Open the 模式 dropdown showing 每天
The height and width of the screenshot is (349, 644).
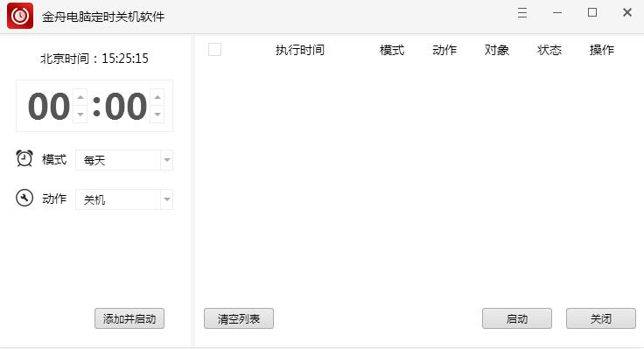[124, 160]
